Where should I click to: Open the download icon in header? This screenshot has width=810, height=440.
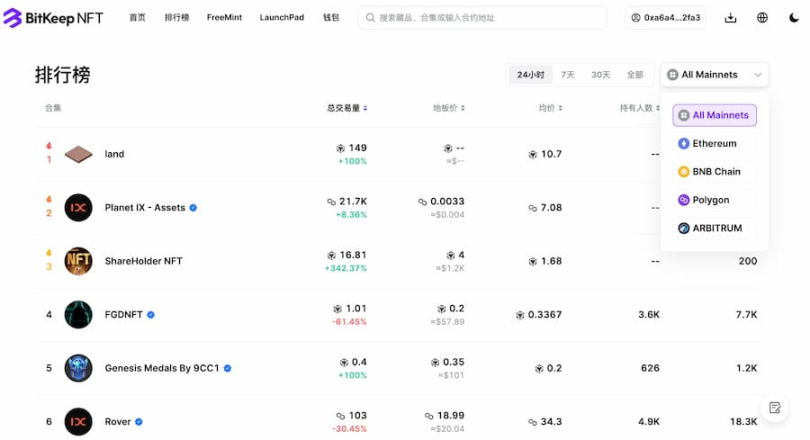(x=730, y=18)
